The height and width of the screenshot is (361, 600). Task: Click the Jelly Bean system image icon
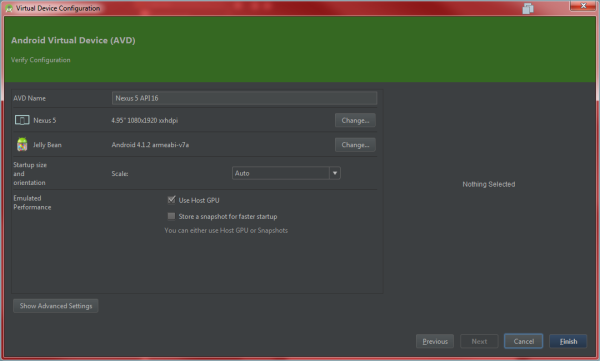point(22,144)
